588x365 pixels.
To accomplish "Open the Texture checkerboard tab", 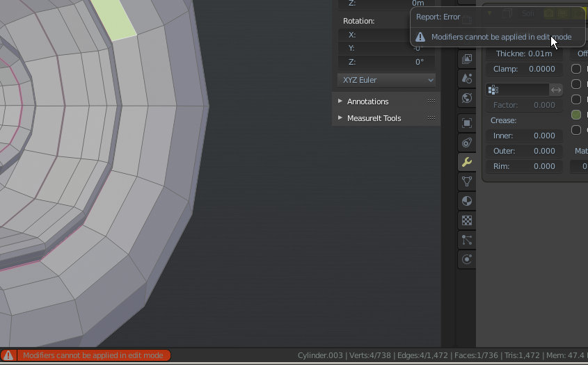I will (x=467, y=220).
